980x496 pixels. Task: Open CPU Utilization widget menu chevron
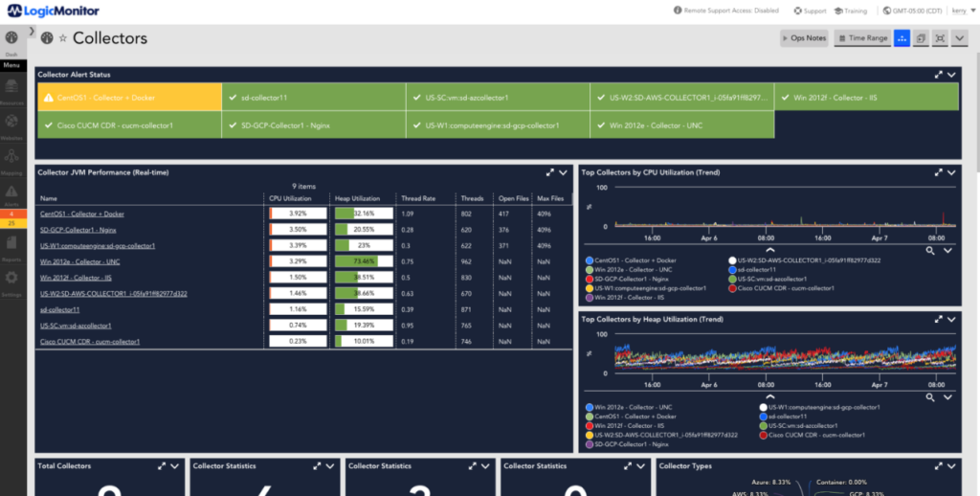pos(951,172)
